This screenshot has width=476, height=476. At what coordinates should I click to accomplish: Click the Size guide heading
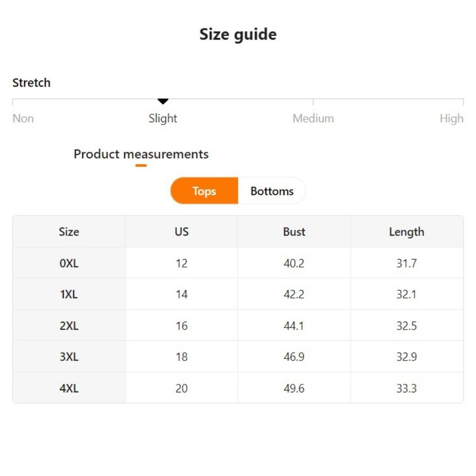(238, 35)
